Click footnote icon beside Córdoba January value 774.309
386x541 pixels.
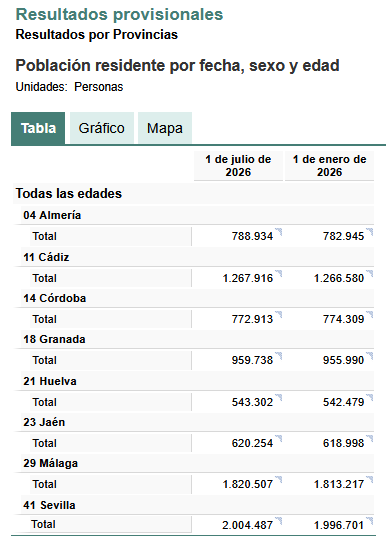[369, 315]
